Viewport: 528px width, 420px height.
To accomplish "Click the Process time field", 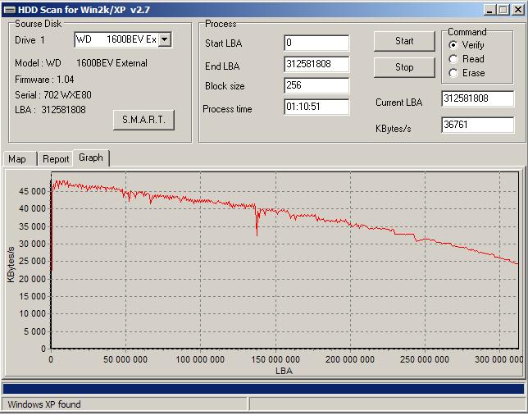I will pyautogui.click(x=316, y=107).
